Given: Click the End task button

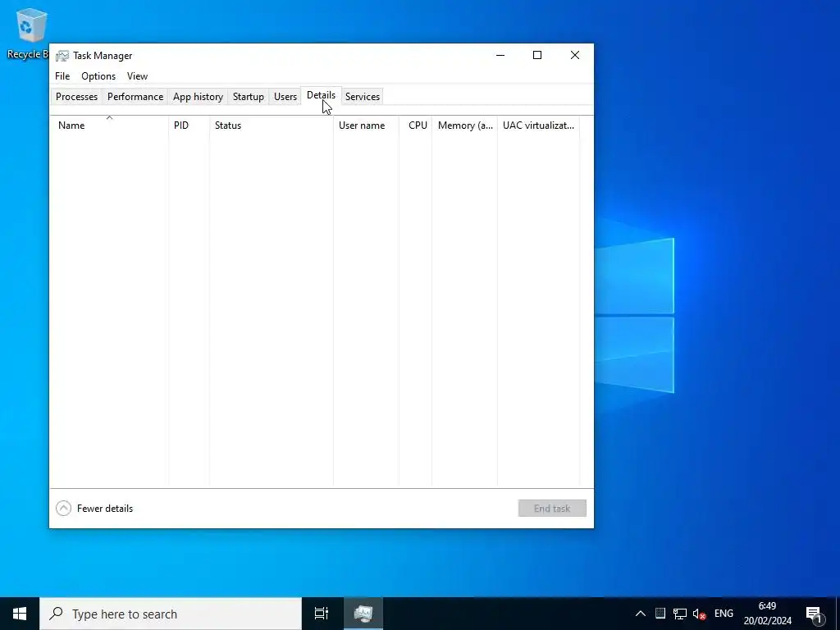Looking at the screenshot, I should point(552,509).
